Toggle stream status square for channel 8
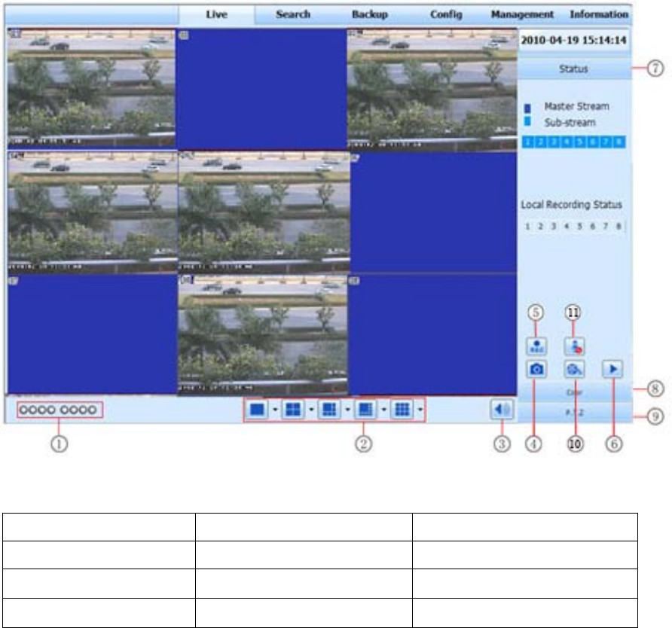The height and width of the screenshot is (628, 672). pos(619,142)
